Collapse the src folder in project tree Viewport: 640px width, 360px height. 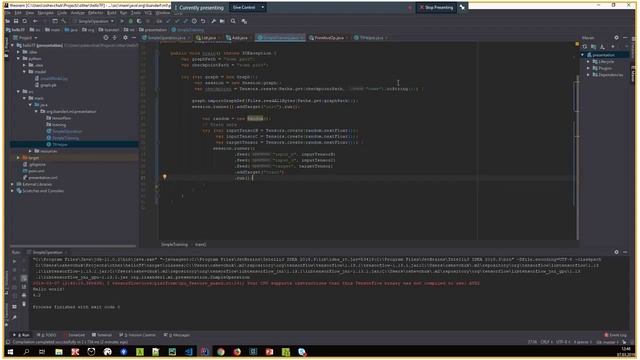click(x=18, y=91)
